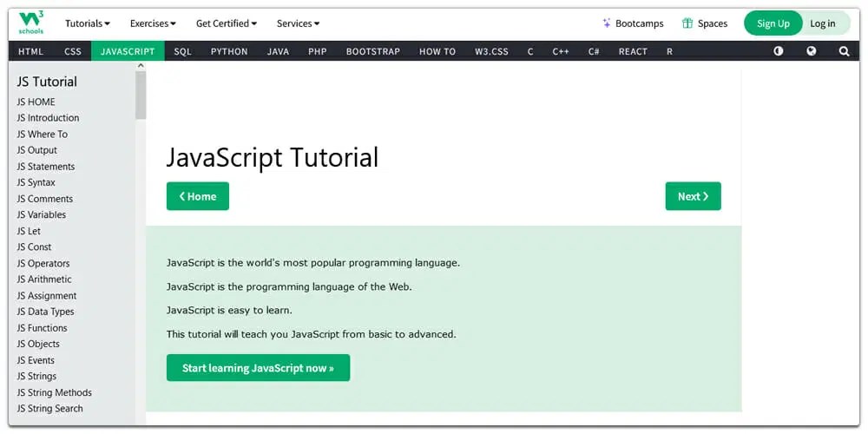Open JS Introduction in sidebar
This screenshot has width=868, height=434.
coord(48,118)
